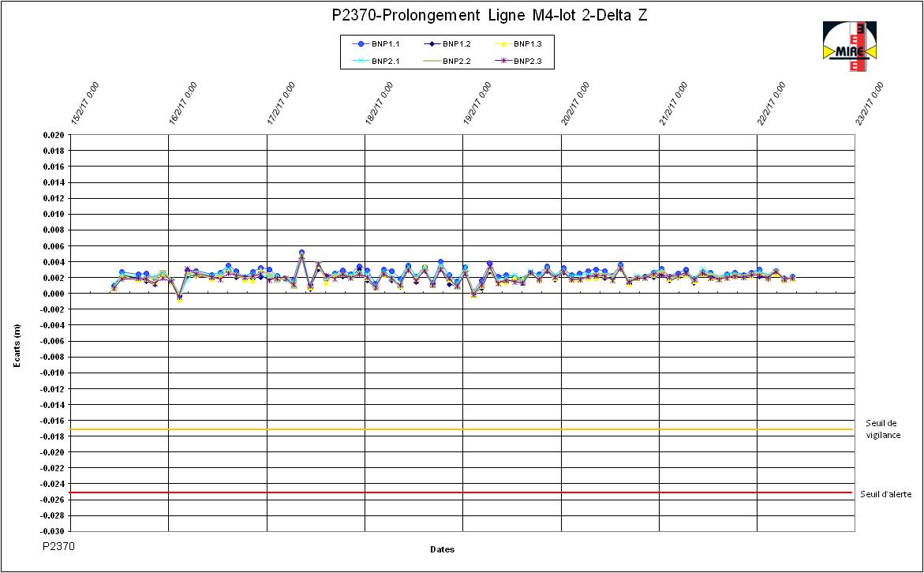This screenshot has height=573, width=924.
Task: Select the BNP1.2 legend entry
Action: point(447,43)
